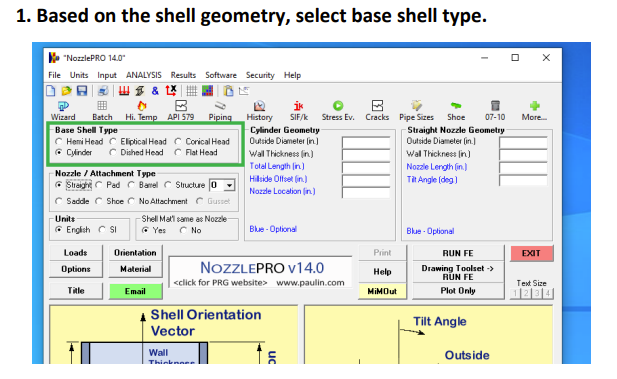
Task: Click the cylinder Outside Diameter field
Action: [x=366, y=142]
